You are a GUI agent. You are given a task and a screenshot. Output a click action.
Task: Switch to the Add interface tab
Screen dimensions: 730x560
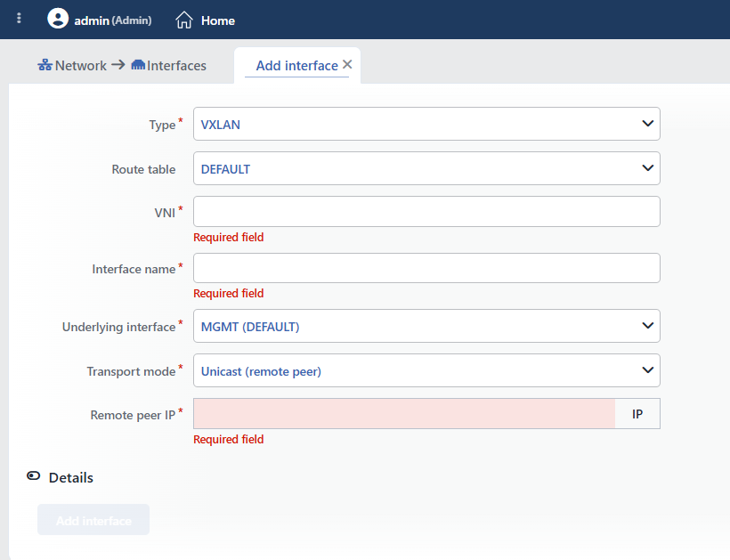(297, 66)
